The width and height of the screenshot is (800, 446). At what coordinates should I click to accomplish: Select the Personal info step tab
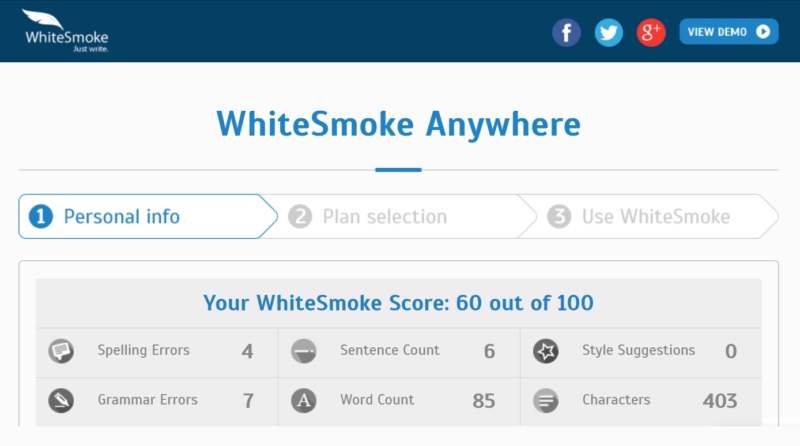148,216
